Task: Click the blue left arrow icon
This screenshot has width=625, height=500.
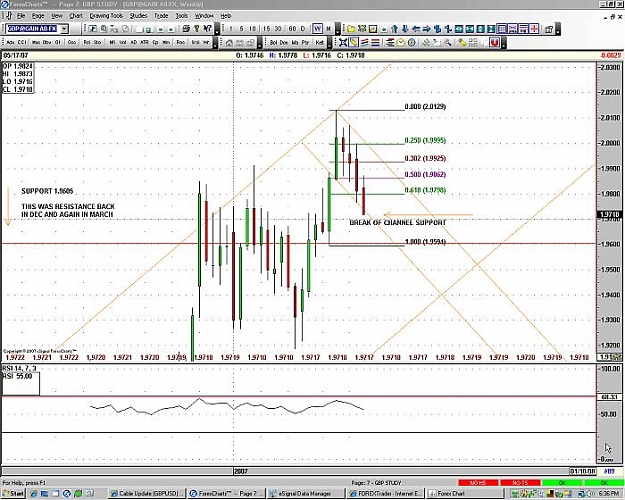Action: pyautogui.click(x=416, y=29)
